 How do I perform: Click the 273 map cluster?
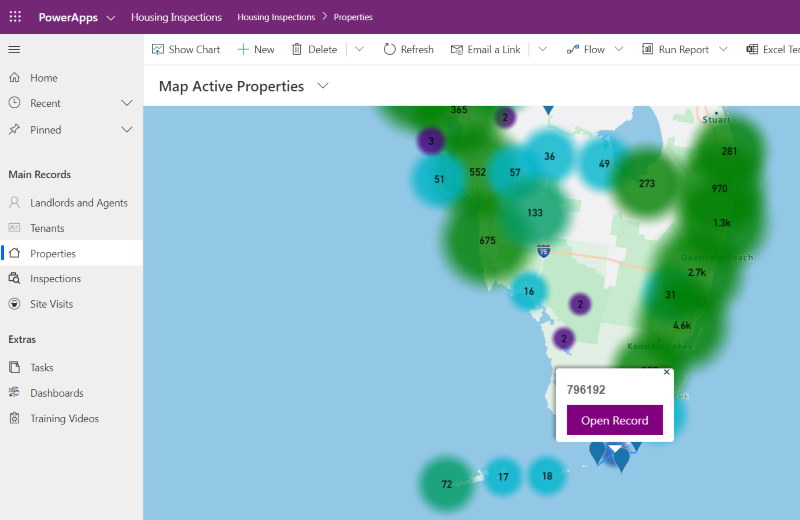(x=646, y=183)
